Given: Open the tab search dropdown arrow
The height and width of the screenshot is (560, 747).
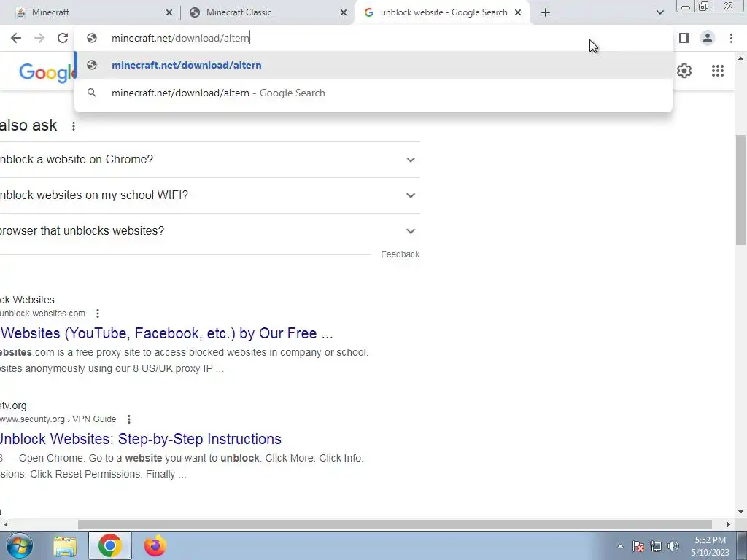Looking at the screenshot, I should click(x=659, y=12).
